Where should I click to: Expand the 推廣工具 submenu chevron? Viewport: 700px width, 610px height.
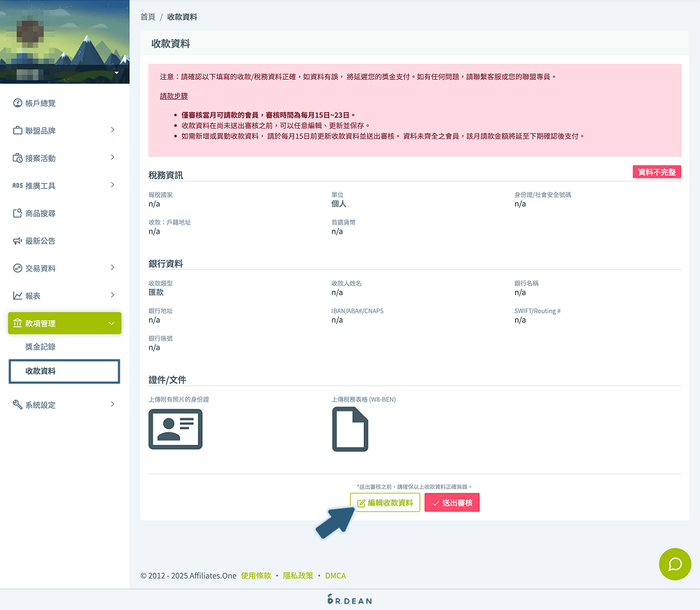coord(112,185)
